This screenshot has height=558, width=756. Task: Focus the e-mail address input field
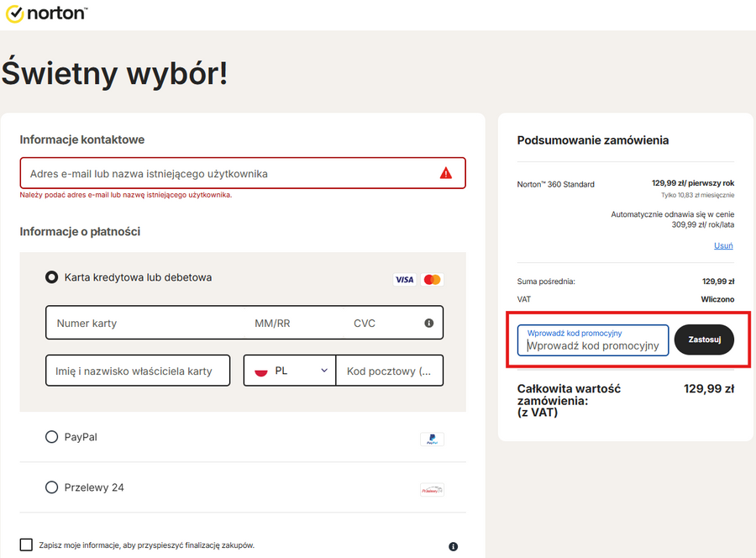227,173
